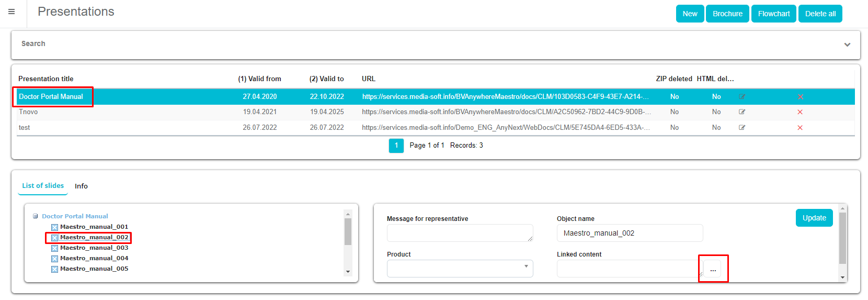The height and width of the screenshot is (300, 868).
Task: Click the Flowchart button
Action: pos(774,14)
